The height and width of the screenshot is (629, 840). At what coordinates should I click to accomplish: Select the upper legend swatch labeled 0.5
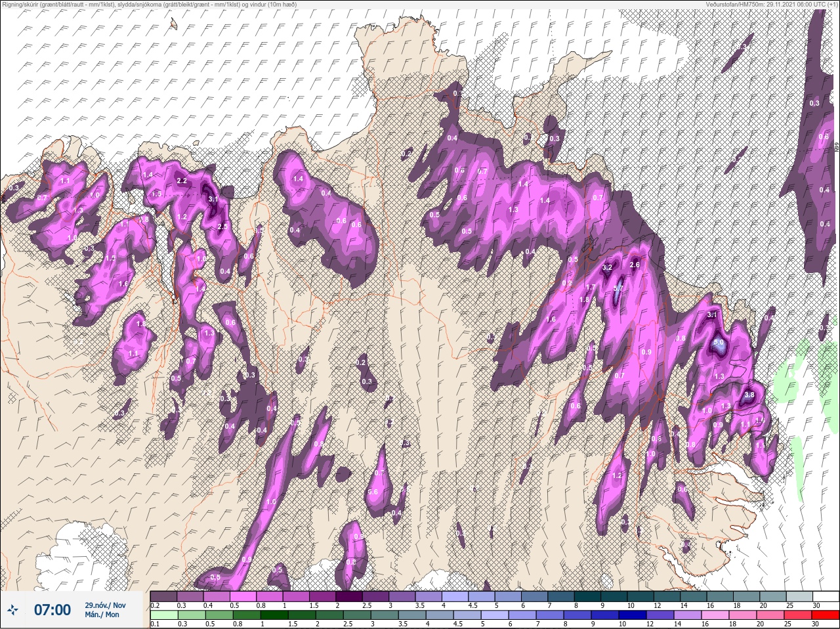pos(243,596)
